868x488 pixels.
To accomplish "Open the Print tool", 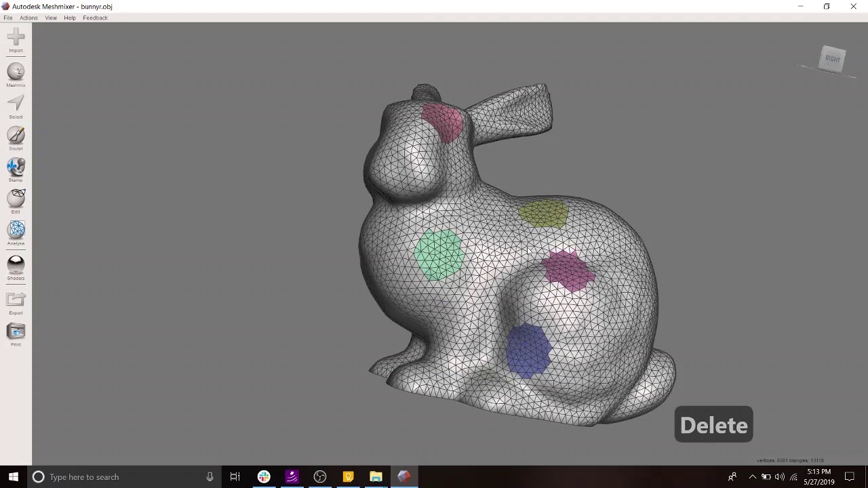I will click(16, 334).
